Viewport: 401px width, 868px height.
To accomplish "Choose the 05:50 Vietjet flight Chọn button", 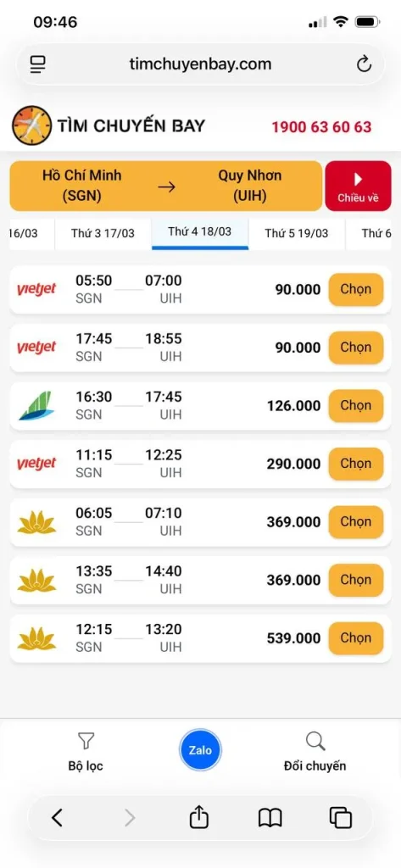I will pos(355,290).
